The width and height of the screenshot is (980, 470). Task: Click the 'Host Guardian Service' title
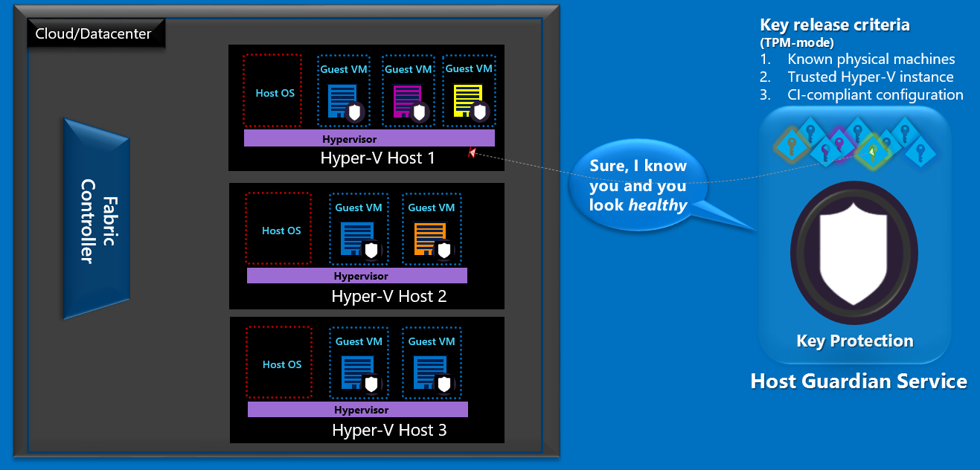[x=859, y=382]
